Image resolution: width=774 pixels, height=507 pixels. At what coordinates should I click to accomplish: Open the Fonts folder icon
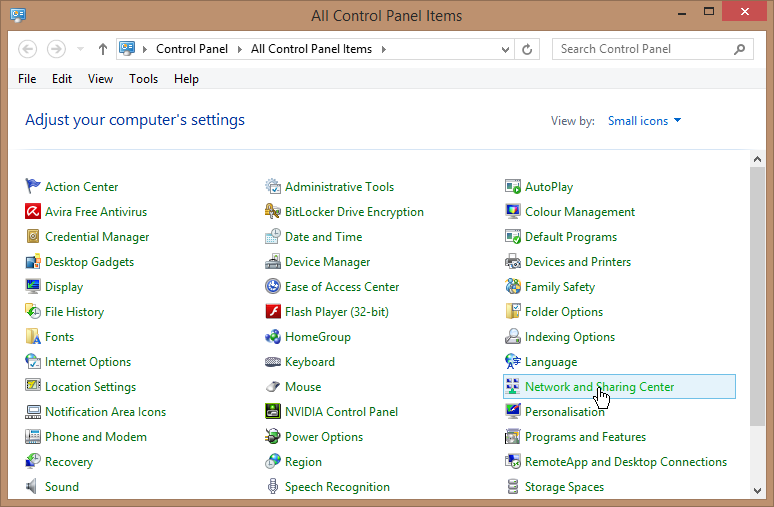click(x=33, y=336)
